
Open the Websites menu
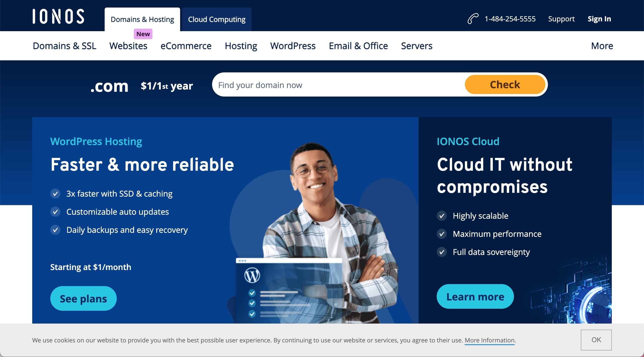[x=128, y=46]
